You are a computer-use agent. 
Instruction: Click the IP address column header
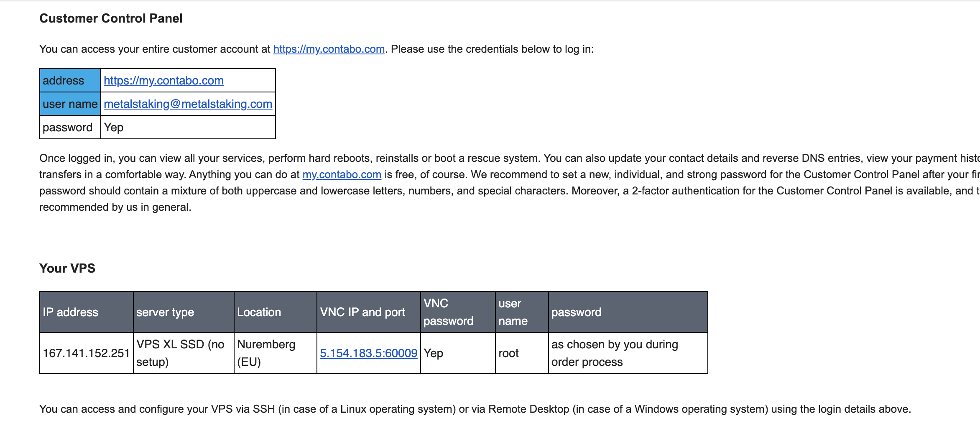87,312
